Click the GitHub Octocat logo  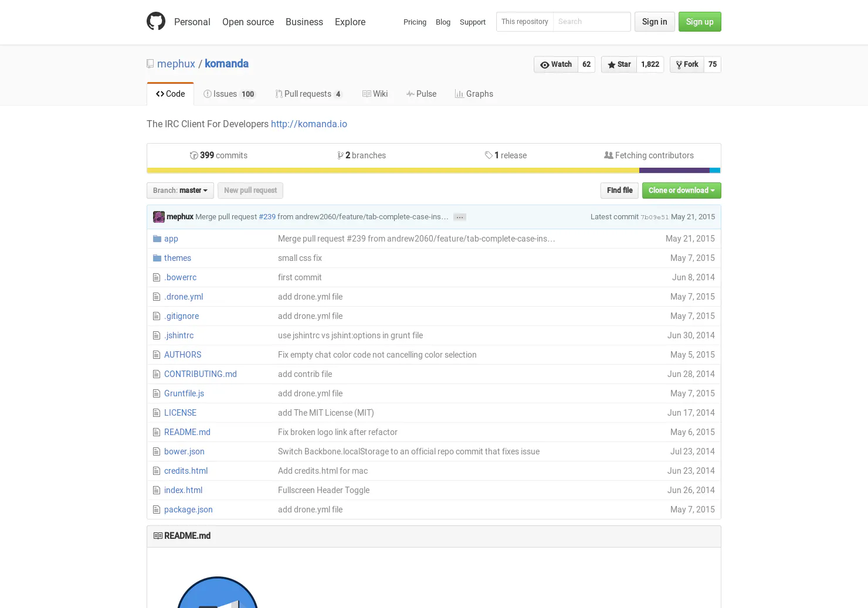[156, 22]
